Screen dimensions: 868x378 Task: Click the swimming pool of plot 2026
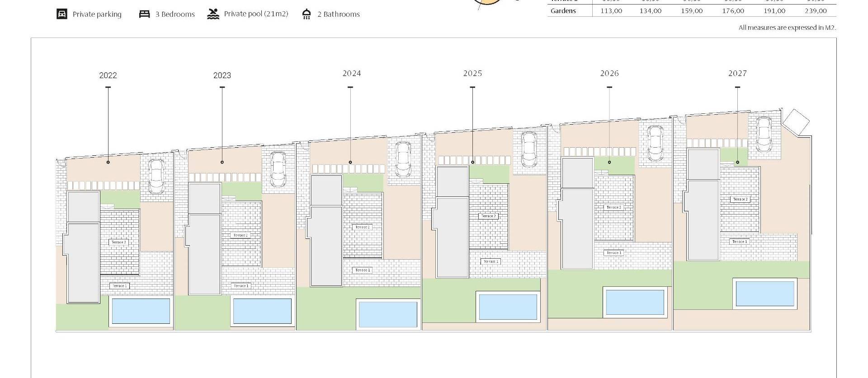click(635, 302)
